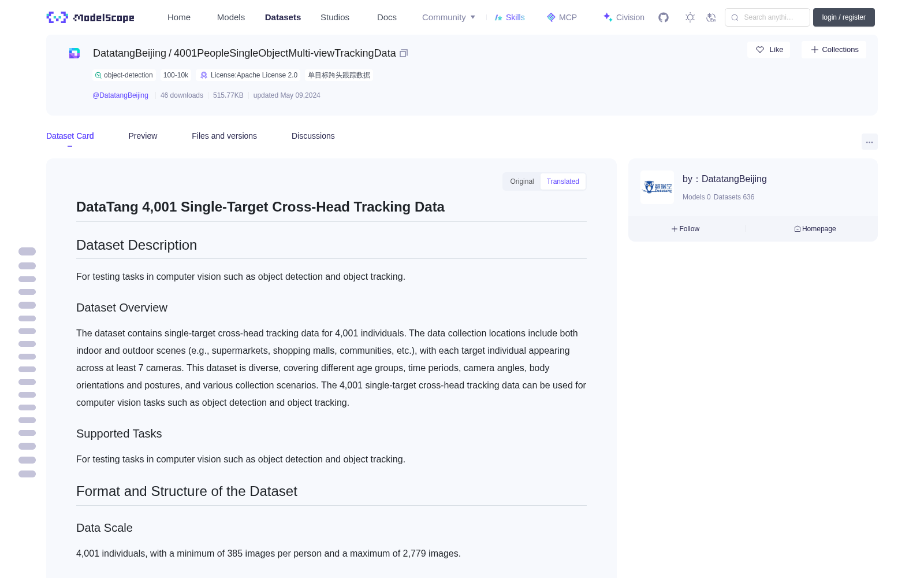The image size is (924, 578).
Task: Switch card view to Original
Action: (522, 181)
